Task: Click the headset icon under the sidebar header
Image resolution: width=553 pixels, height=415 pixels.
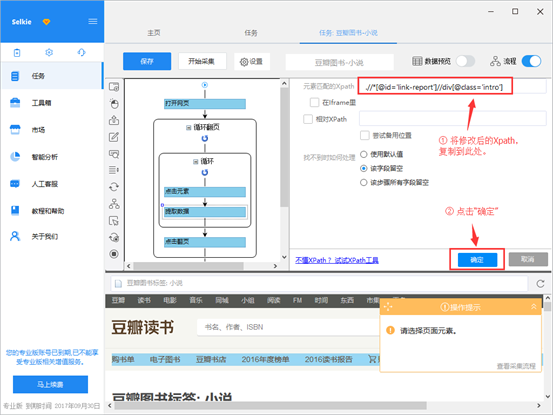Action: 81,53
